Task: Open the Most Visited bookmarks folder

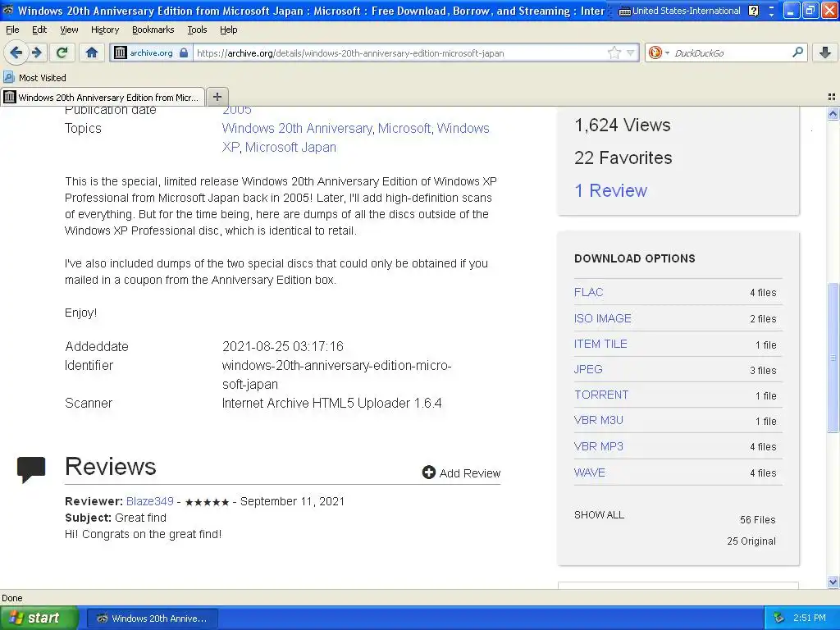Action: [34, 78]
